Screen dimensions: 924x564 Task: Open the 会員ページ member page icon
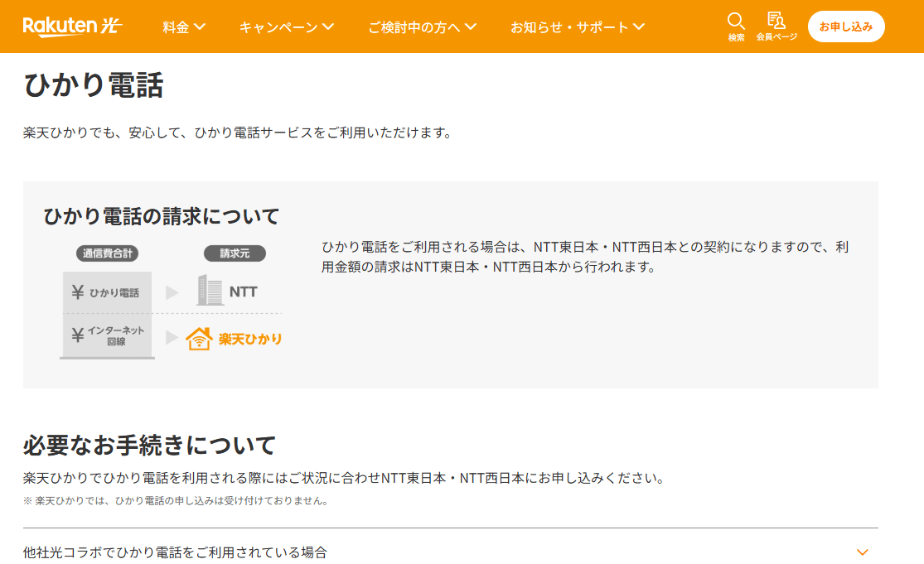point(776,27)
